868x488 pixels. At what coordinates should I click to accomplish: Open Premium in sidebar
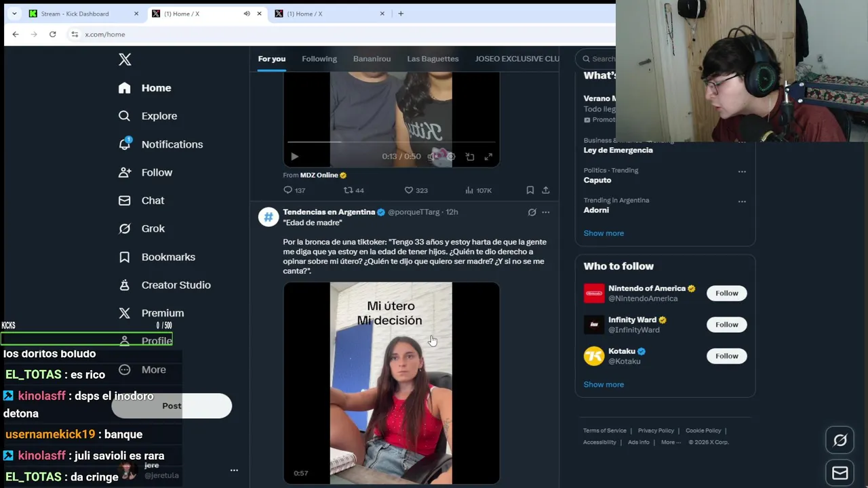tap(151, 313)
